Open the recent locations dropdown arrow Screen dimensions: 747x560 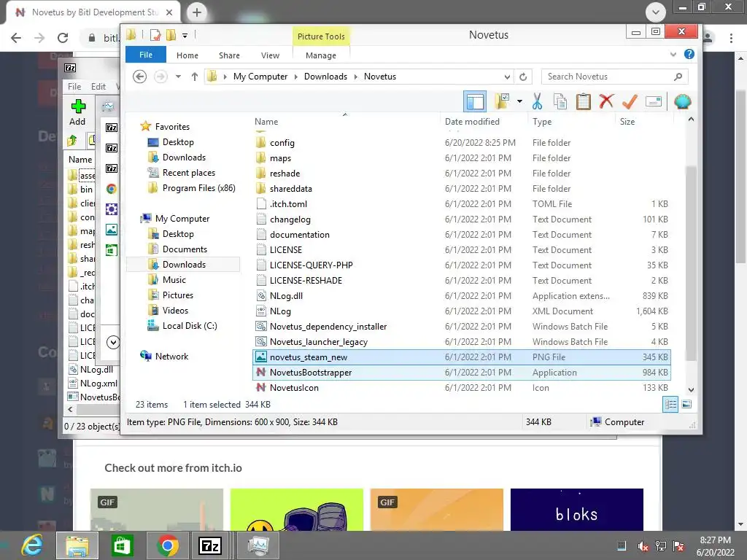coord(178,76)
